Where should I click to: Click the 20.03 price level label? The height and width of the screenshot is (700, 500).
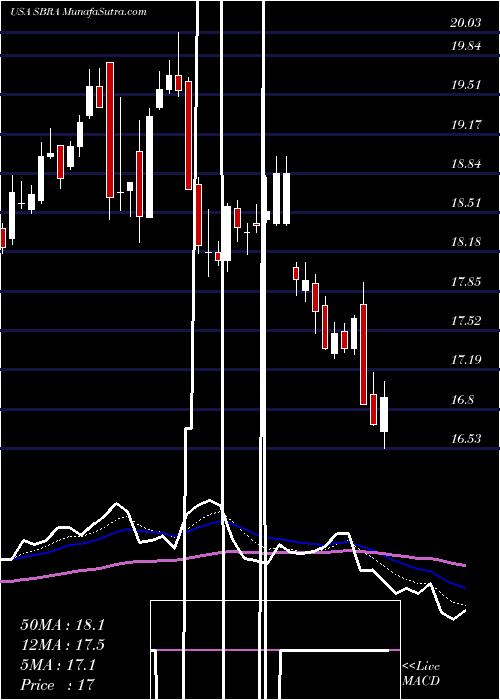466,23
